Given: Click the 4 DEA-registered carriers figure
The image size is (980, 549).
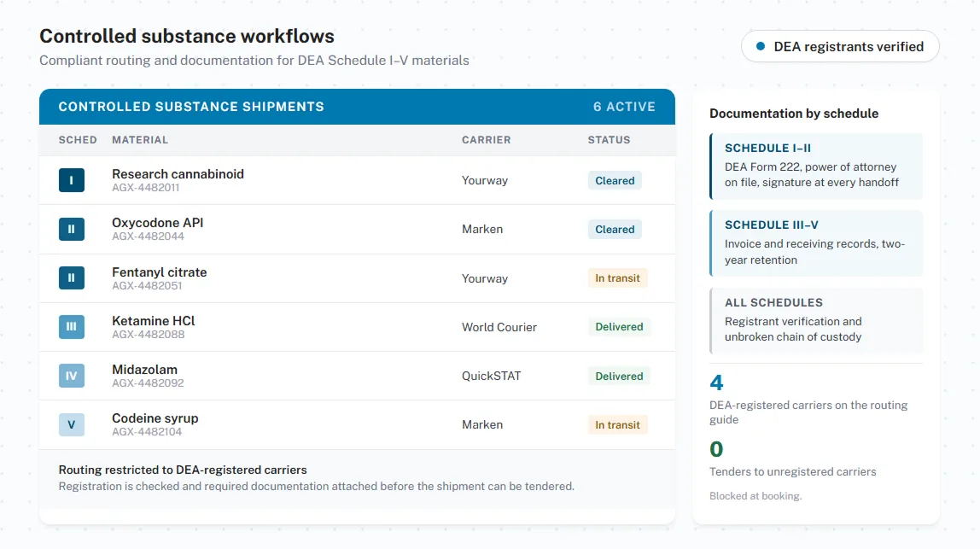Looking at the screenshot, I should click(716, 383).
